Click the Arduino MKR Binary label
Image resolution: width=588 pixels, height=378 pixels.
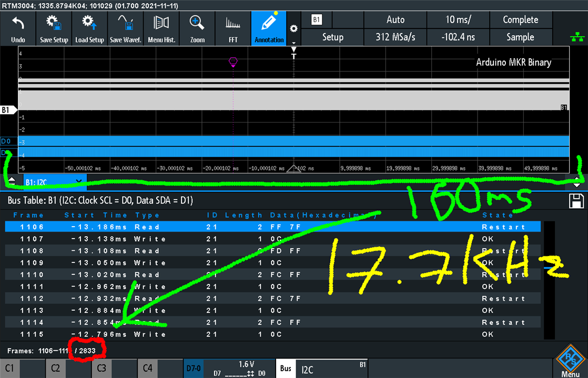point(513,62)
